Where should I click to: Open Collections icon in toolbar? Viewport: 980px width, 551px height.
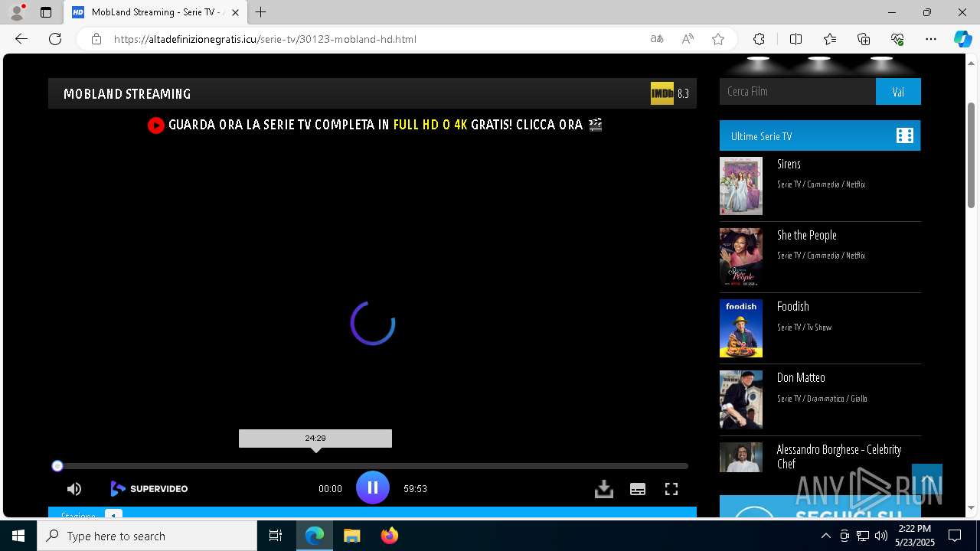click(x=864, y=39)
